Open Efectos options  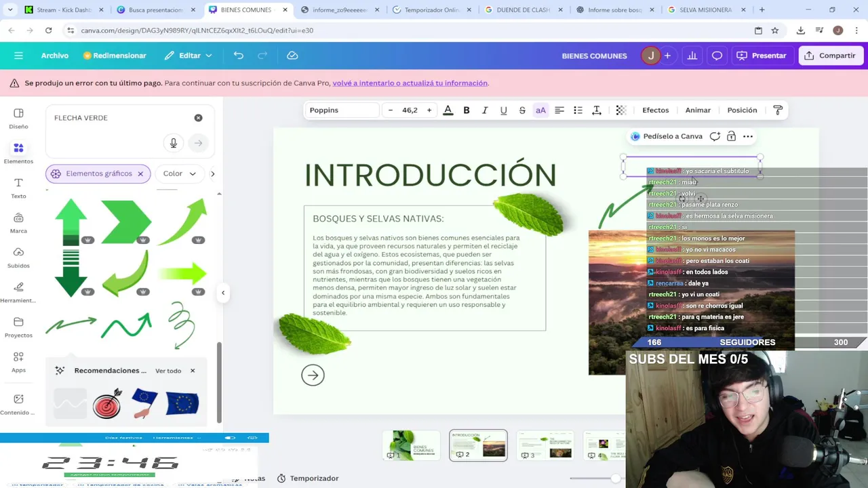655,110
